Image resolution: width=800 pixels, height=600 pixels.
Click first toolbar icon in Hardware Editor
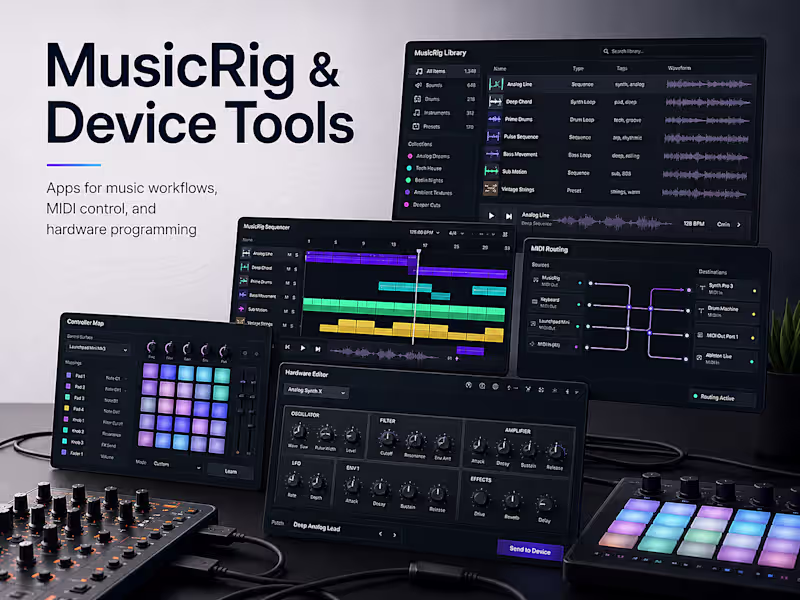tap(468, 385)
